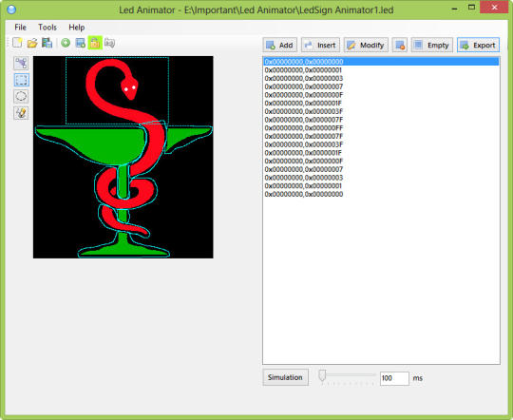The image size is (513, 420).
Task: Click the snake and cup LED image canvas
Action: coord(123,157)
